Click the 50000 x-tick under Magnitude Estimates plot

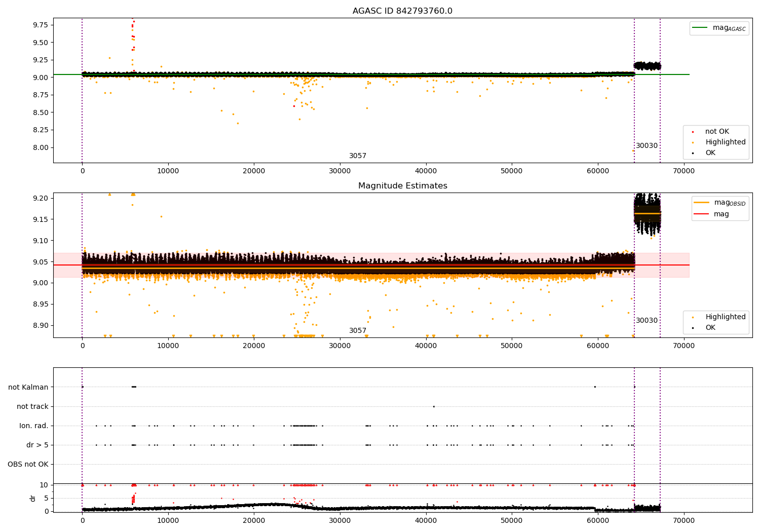click(512, 346)
